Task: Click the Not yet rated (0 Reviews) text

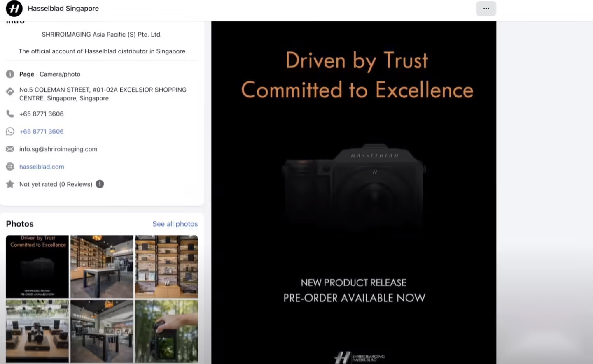Action: click(x=56, y=184)
